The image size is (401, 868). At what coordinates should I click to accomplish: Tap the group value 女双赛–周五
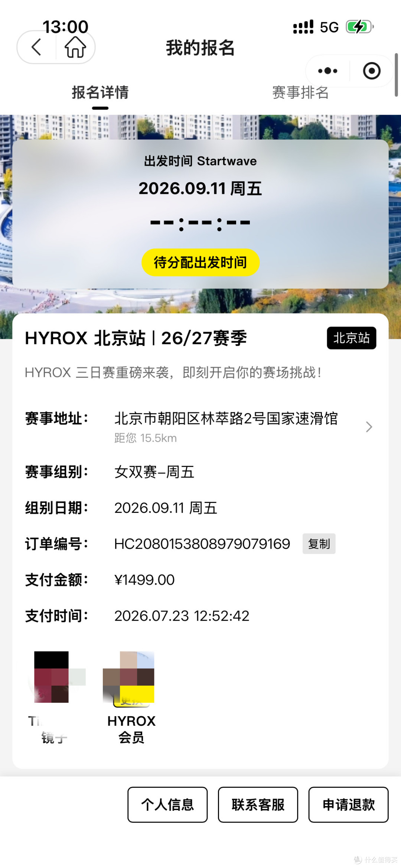[x=154, y=472]
